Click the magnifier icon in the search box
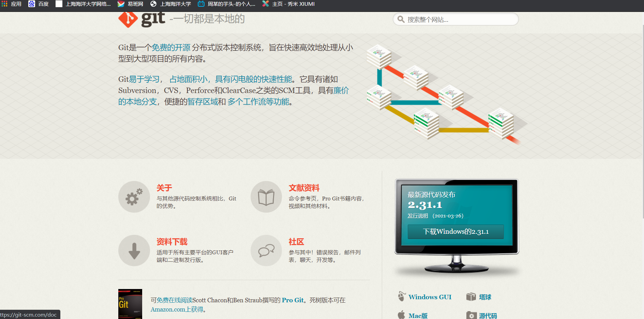644x319 pixels. pyautogui.click(x=401, y=19)
